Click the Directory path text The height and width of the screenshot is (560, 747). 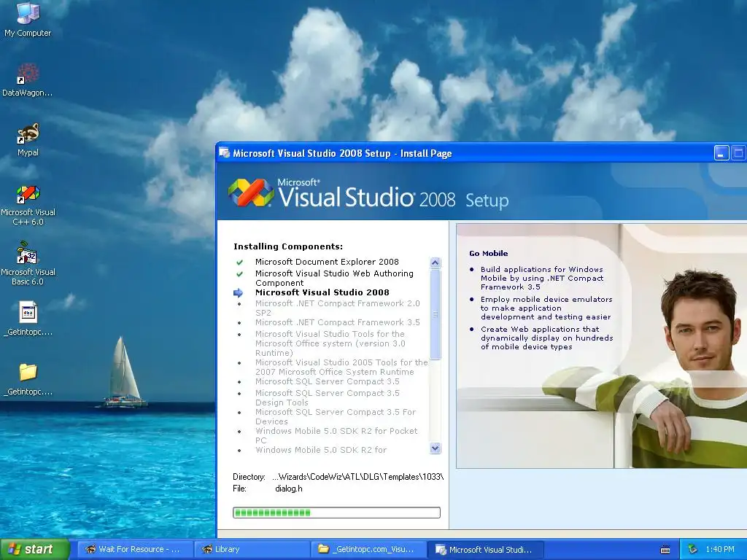(x=357, y=477)
